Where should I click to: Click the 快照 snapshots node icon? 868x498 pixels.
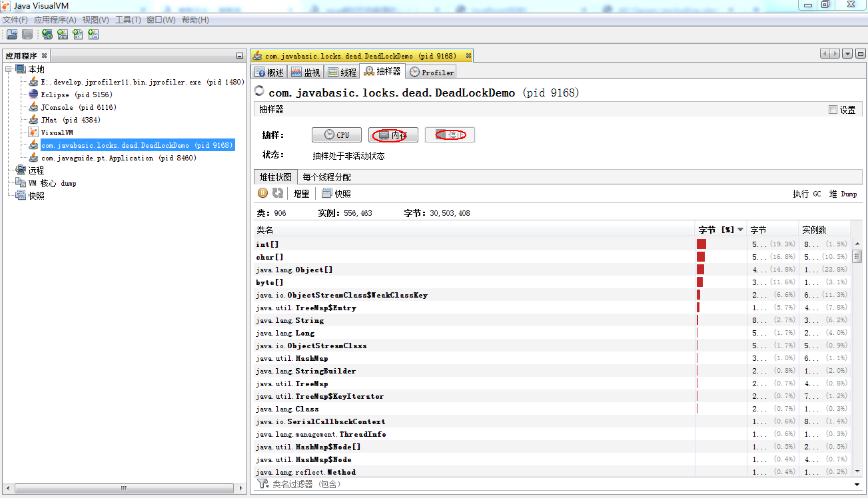pos(21,196)
